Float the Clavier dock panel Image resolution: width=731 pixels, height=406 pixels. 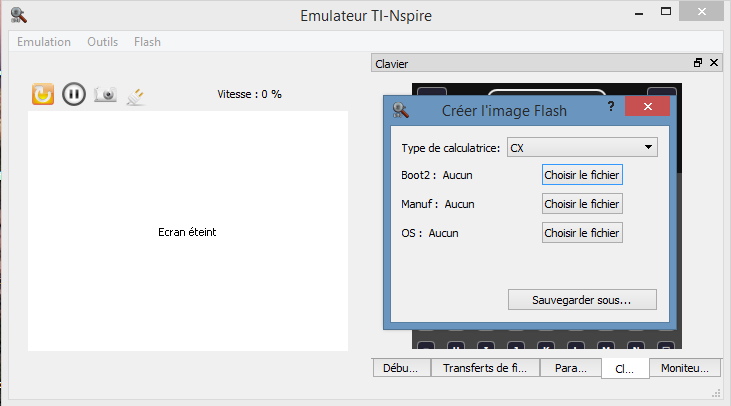point(698,62)
